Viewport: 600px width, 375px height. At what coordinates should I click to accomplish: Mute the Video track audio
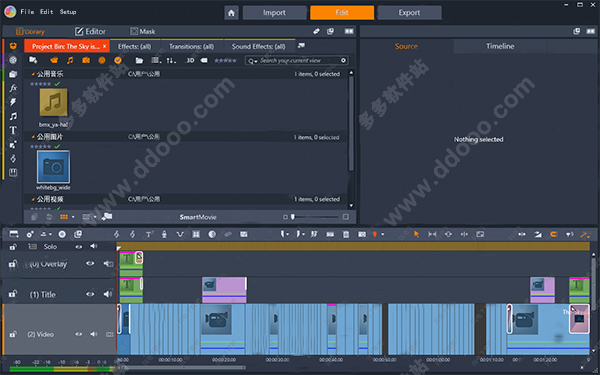94,334
